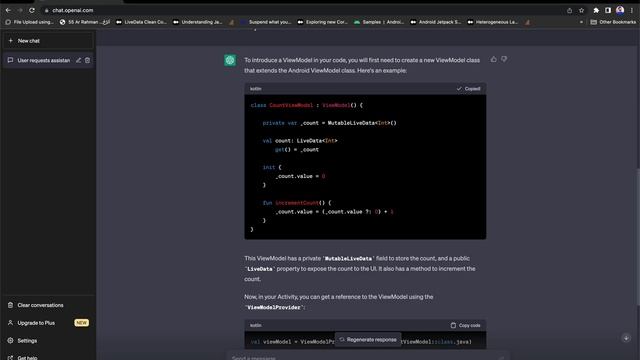Open Get help in the sidebar
The width and height of the screenshot is (640, 360).
[48, 357]
